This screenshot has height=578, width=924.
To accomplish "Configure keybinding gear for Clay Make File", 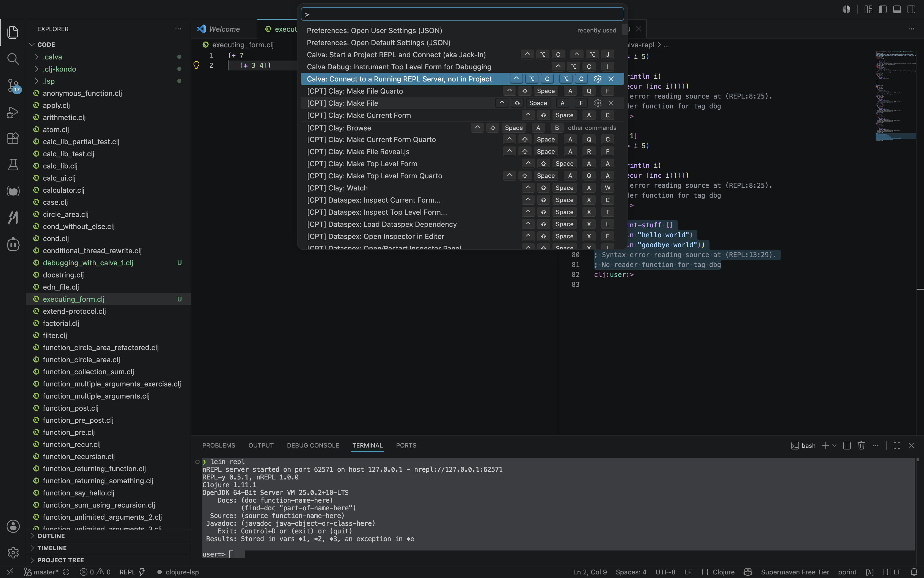I will point(598,103).
